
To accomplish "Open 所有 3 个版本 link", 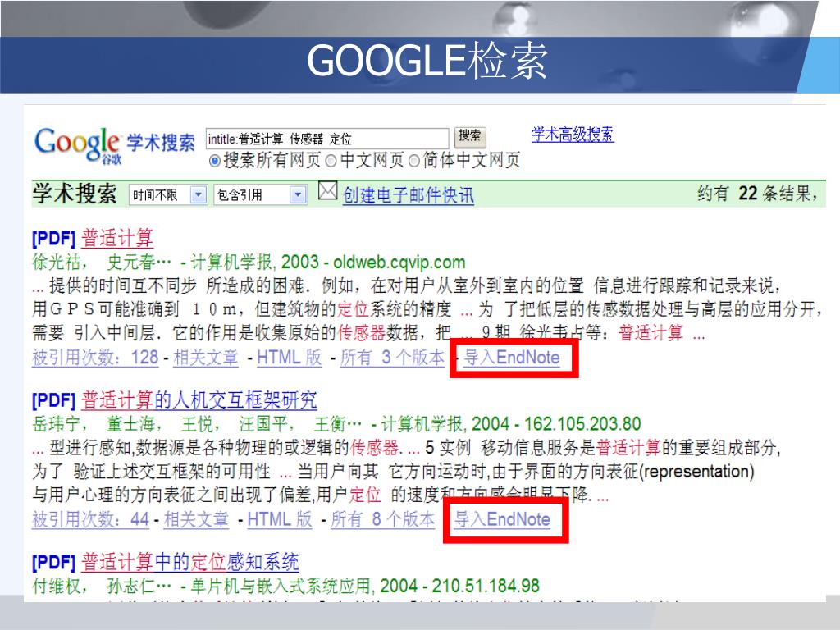I will click(x=392, y=358).
